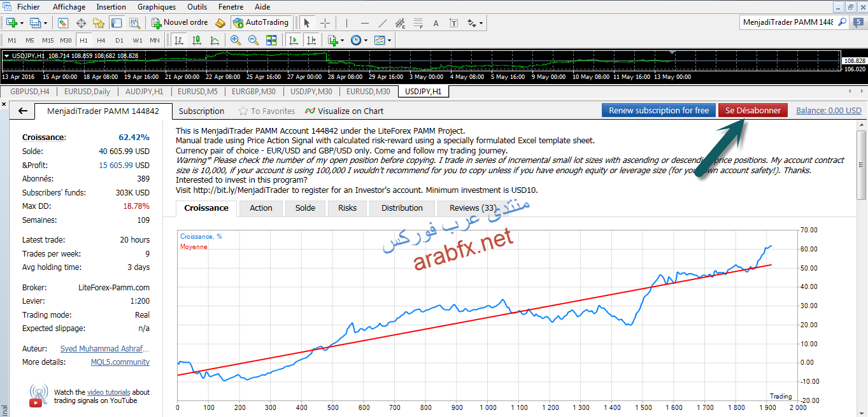The width and height of the screenshot is (868, 417).
Task: Open the Graphiques menu
Action: click(x=157, y=7)
